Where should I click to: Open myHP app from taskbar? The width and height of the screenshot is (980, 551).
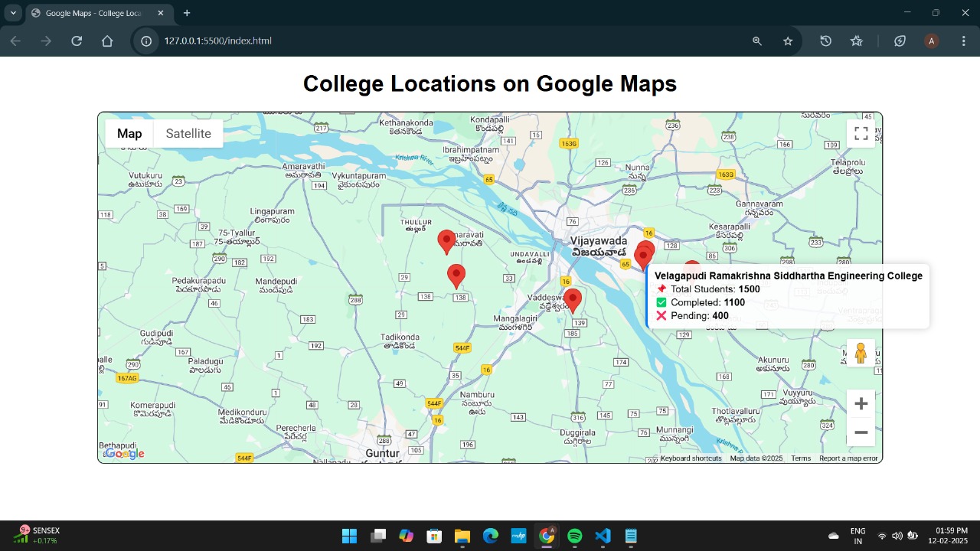(518, 536)
